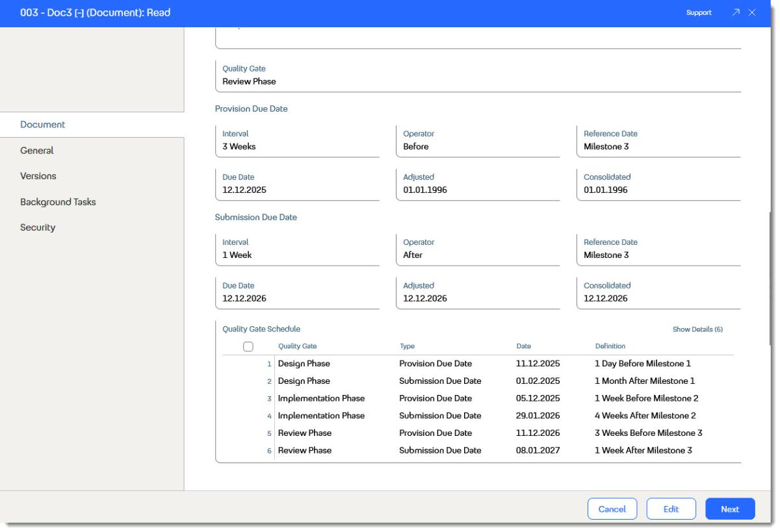Open Provision Interval field showing 3 Weeks
The image size is (780, 532).
point(297,140)
